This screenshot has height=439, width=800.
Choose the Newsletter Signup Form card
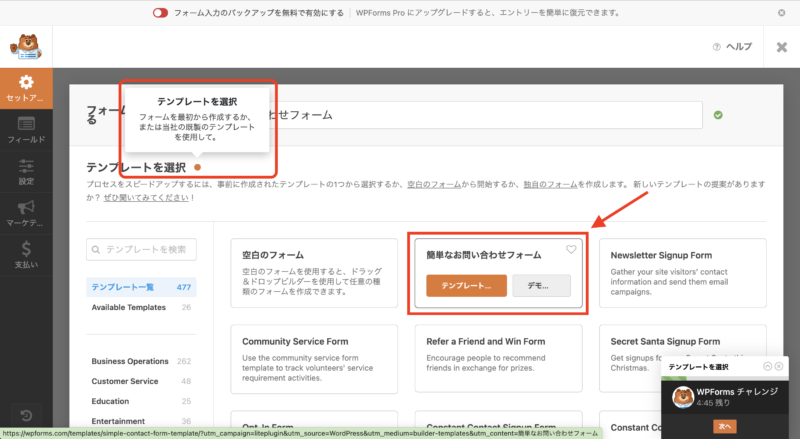click(683, 273)
